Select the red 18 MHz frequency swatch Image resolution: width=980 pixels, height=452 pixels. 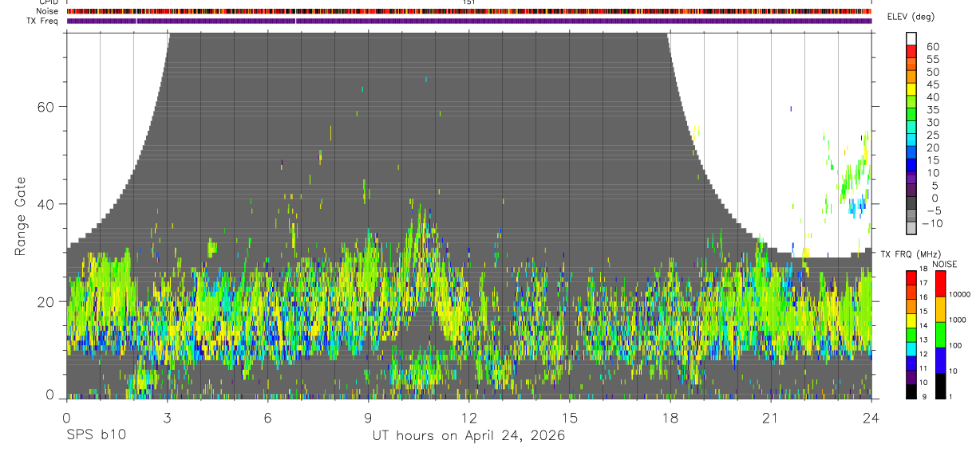911,277
